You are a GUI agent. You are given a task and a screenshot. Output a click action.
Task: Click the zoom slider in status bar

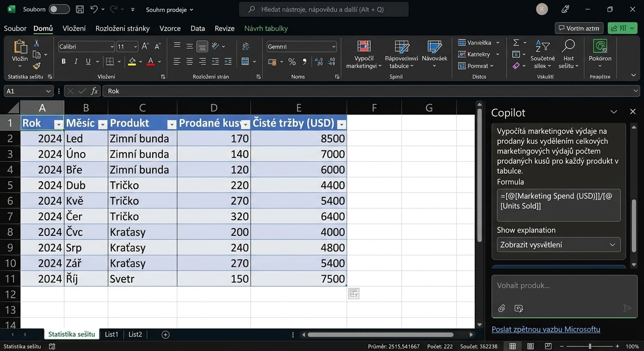590,346
